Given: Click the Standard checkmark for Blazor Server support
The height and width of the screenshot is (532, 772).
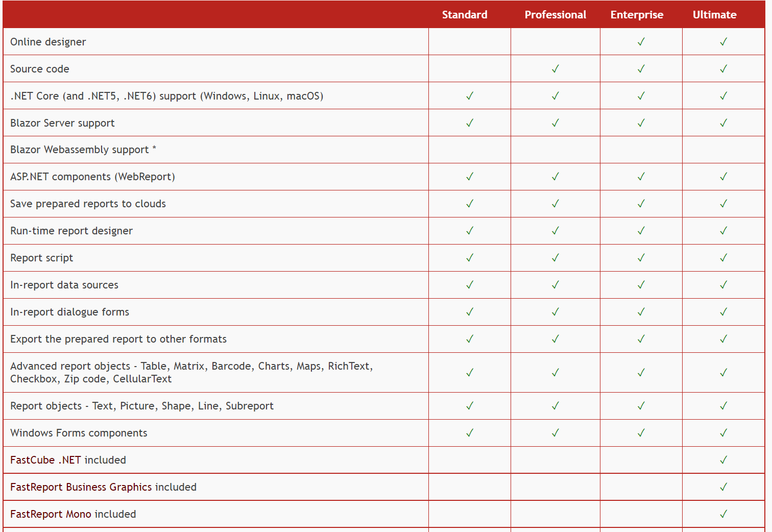Looking at the screenshot, I should (x=469, y=123).
